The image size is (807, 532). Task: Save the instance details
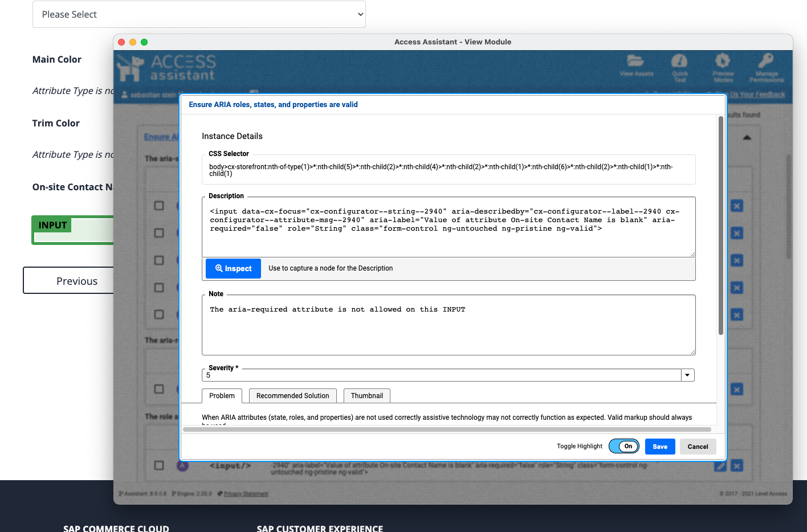[659, 446]
